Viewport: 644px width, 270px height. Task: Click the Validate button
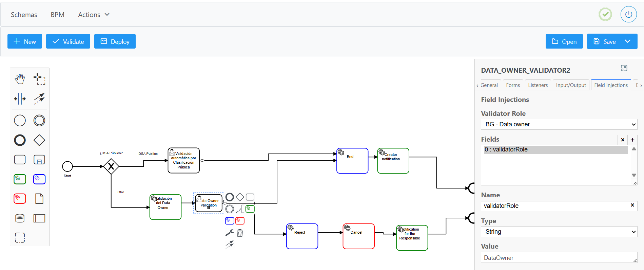tap(68, 41)
